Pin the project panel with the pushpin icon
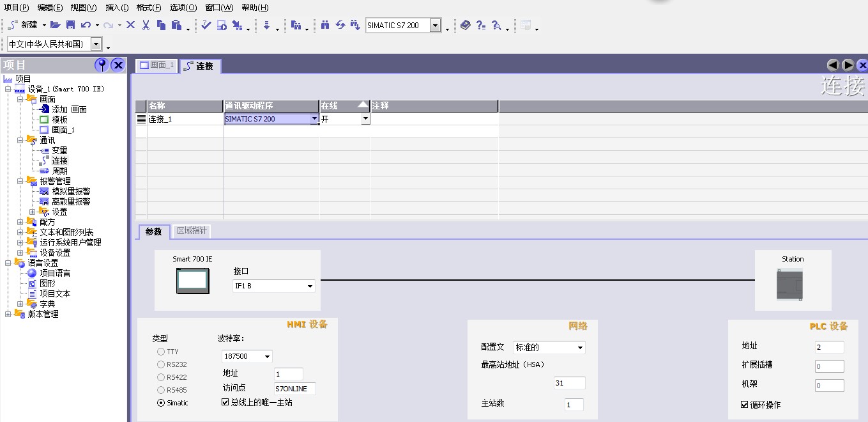The image size is (868, 422). [x=102, y=65]
